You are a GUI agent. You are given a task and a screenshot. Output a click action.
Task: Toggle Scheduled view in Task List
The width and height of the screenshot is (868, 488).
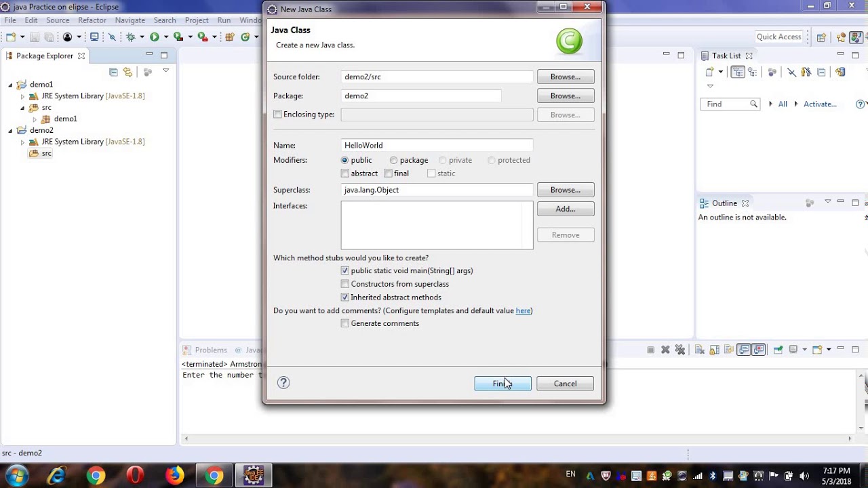753,72
